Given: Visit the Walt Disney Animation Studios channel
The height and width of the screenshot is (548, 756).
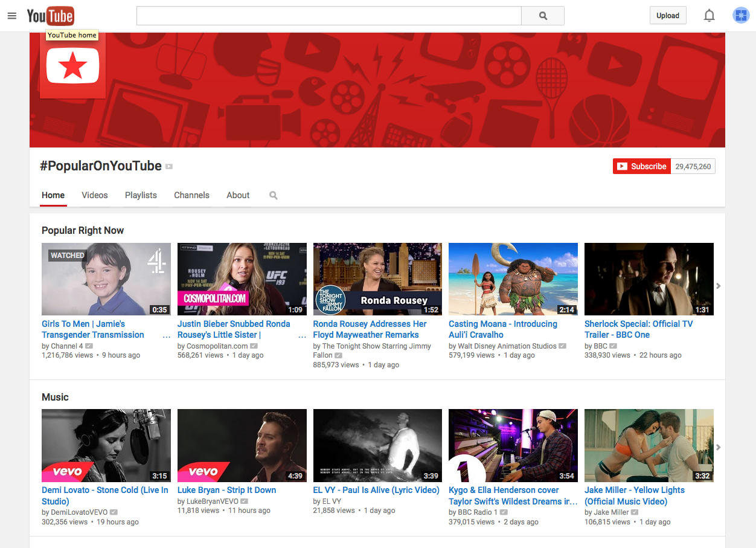Looking at the screenshot, I should coord(506,346).
